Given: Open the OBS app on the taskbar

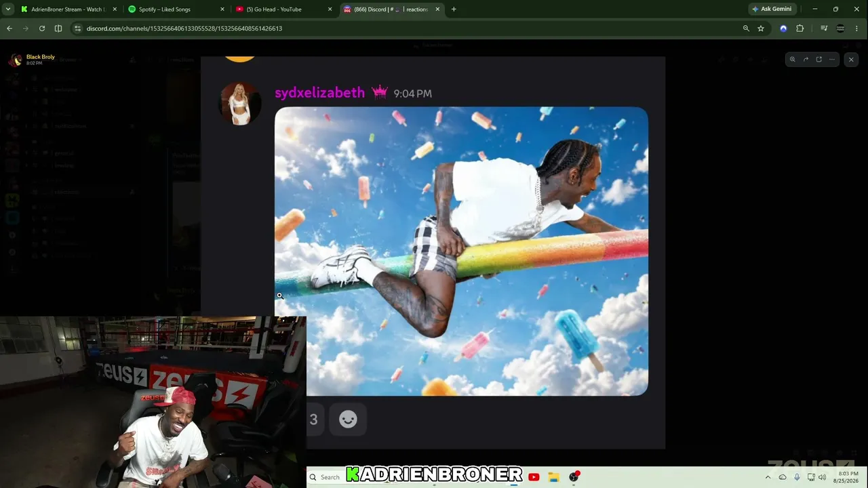Looking at the screenshot, I should coord(574,477).
